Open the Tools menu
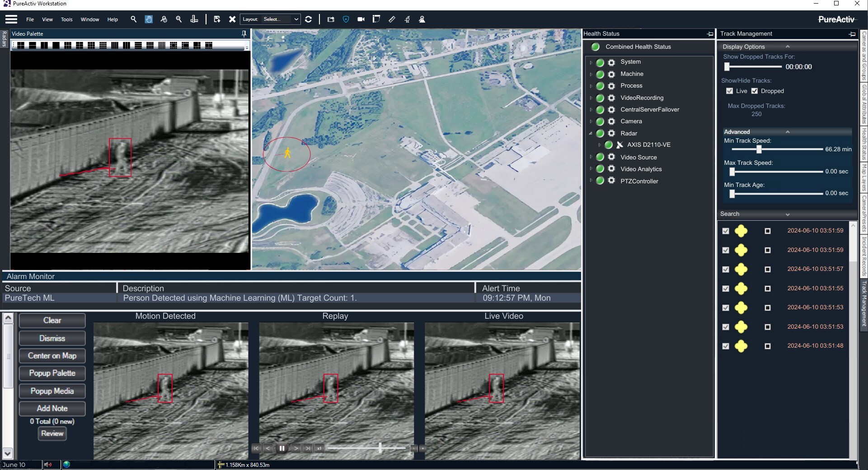 tap(66, 19)
